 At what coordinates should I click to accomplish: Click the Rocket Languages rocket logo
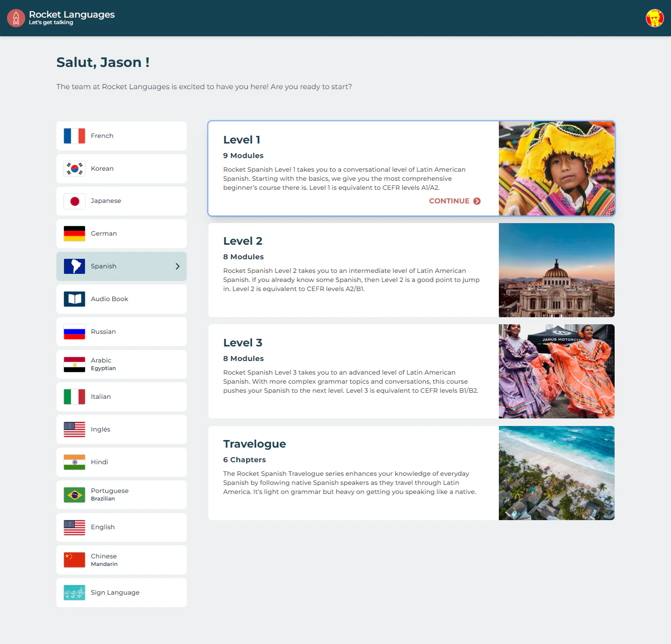[x=16, y=18]
